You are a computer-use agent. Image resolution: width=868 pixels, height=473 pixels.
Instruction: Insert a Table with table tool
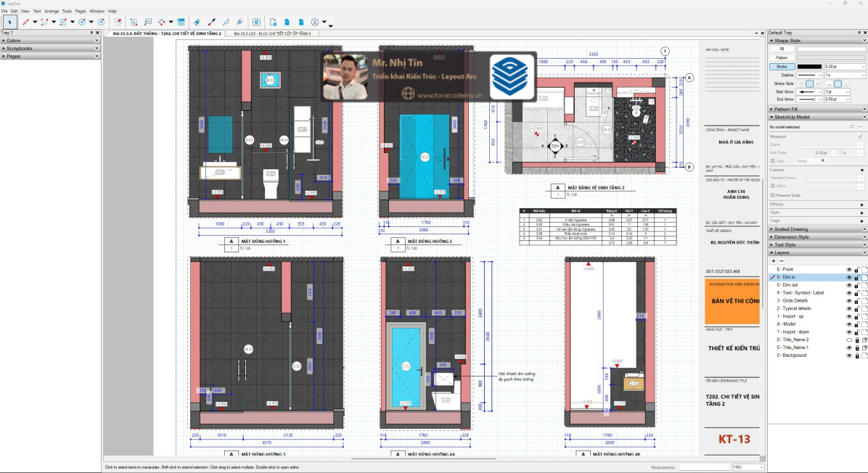(181, 22)
